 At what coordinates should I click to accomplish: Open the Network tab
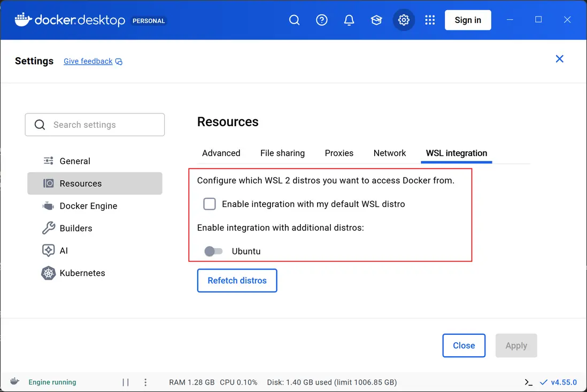click(390, 153)
